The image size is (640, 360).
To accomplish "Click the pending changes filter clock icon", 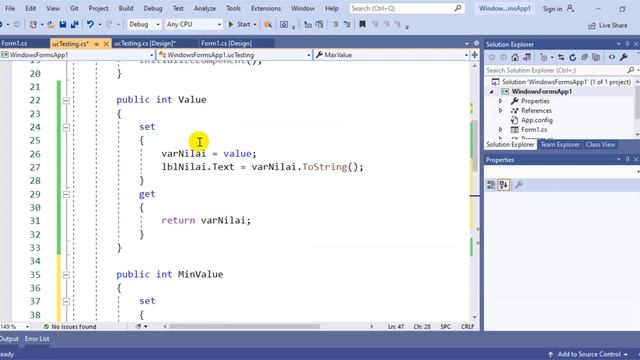I will pos(544,58).
